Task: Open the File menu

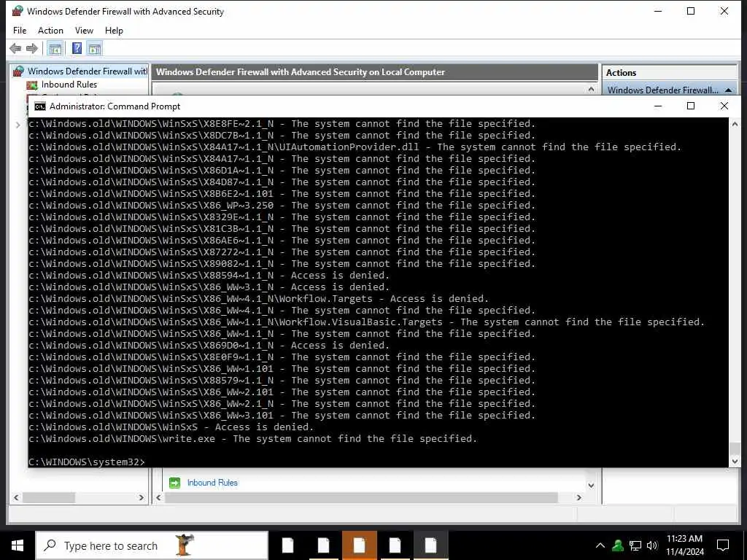Action: coord(20,31)
